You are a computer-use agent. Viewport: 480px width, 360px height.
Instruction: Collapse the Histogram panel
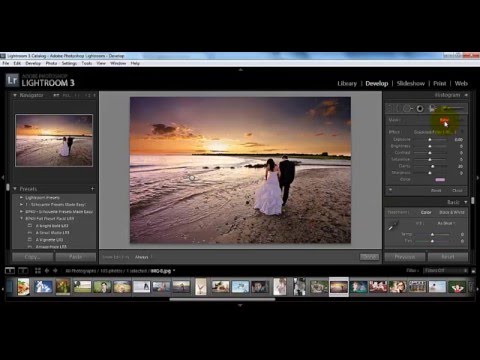click(x=466, y=95)
